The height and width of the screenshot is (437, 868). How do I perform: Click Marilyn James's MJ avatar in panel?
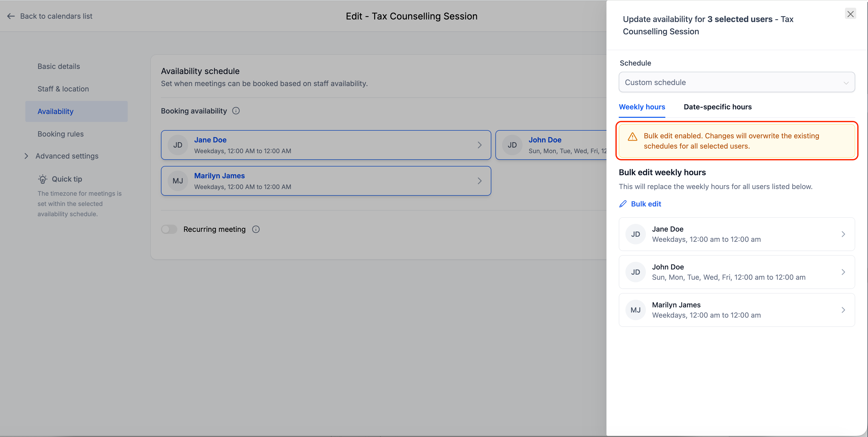635,310
